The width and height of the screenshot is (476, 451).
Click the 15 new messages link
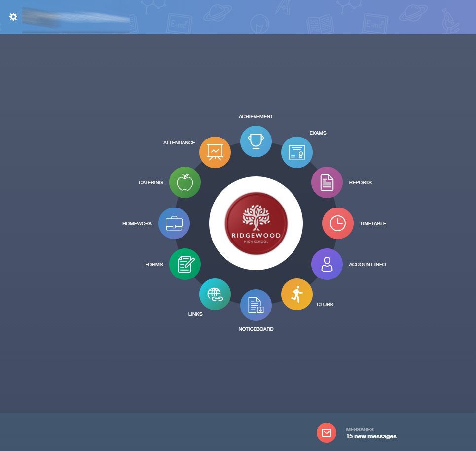point(370,436)
